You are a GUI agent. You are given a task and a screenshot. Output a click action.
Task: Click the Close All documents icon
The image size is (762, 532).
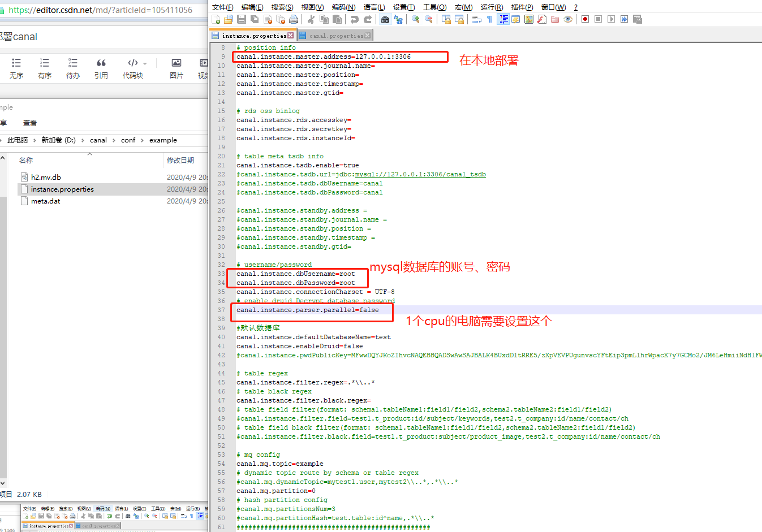coord(281,19)
